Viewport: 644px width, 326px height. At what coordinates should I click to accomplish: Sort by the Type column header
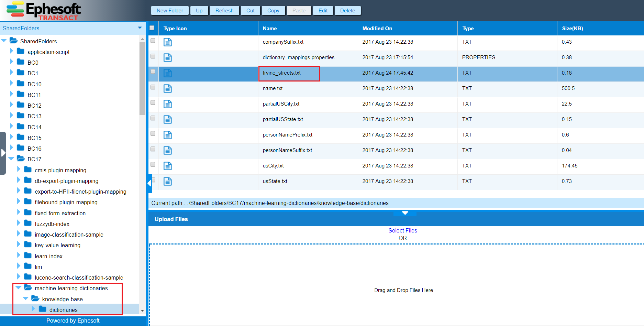click(x=507, y=29)
